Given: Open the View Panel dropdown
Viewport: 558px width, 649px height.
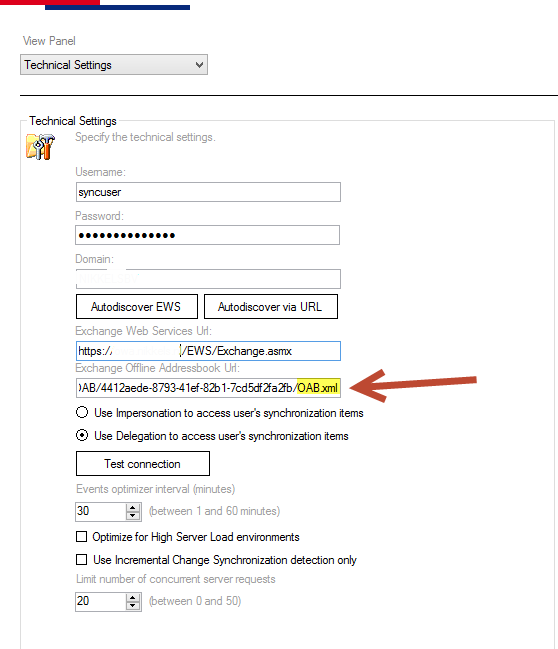Looking at the screenshot, I should [114, 65].
